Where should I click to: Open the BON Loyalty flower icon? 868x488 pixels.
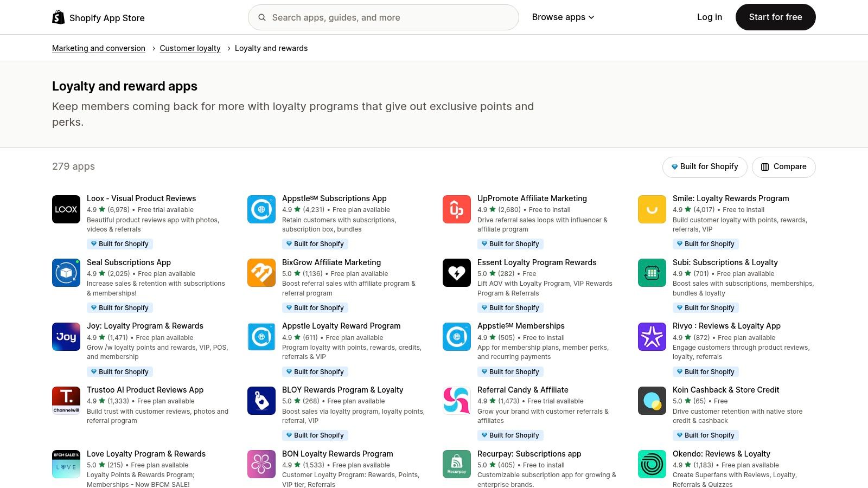point(261,464)
